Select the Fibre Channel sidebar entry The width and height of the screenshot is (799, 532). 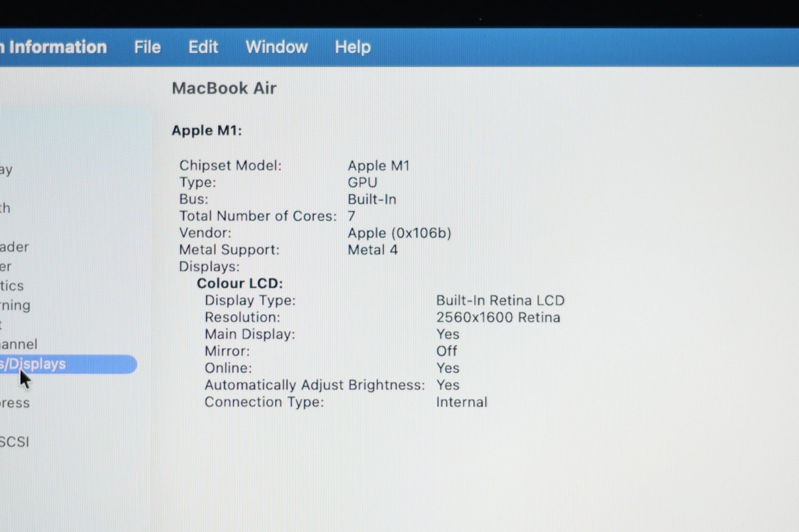click(18, 344)
